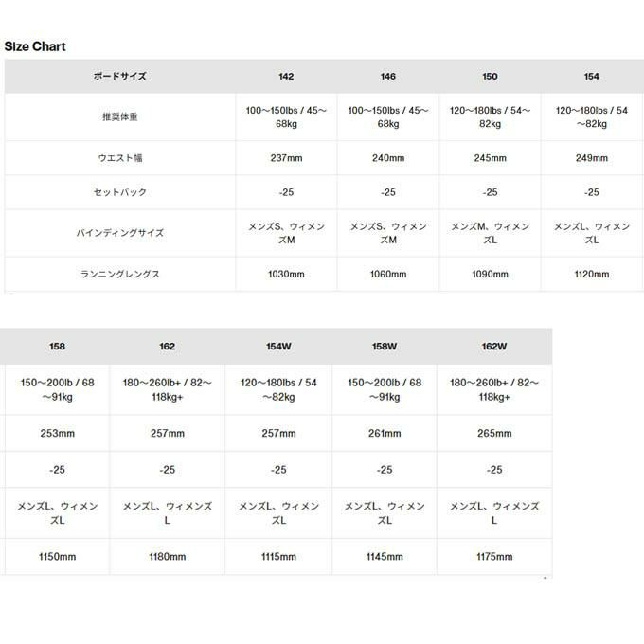Select the 1180mm running length value
This screenshot has height=644, width=644.
pos(168,557)
